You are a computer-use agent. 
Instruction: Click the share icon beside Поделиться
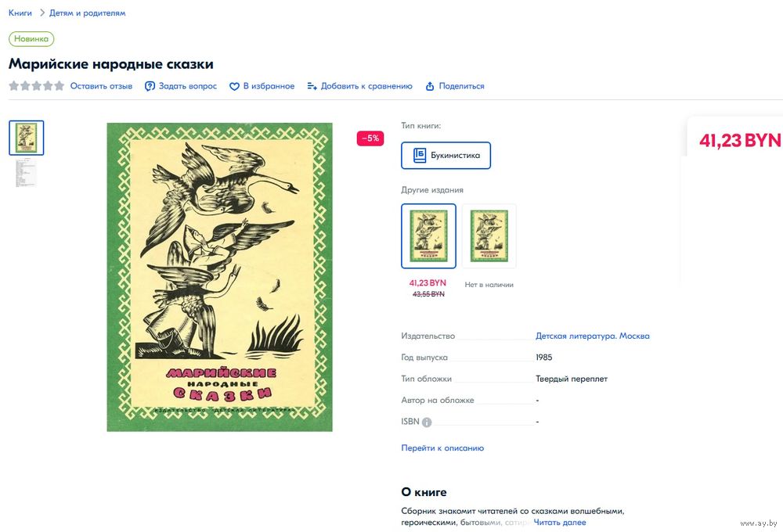click(430, 86)
